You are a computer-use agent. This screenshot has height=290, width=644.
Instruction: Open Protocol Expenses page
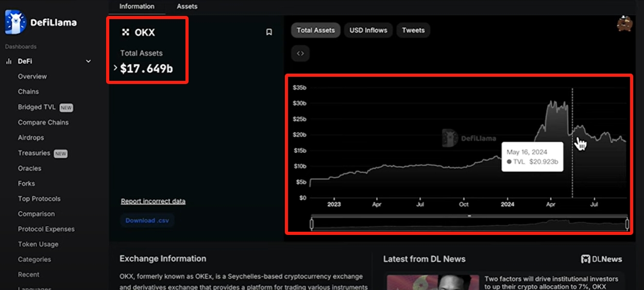click(x=46, y=229)
